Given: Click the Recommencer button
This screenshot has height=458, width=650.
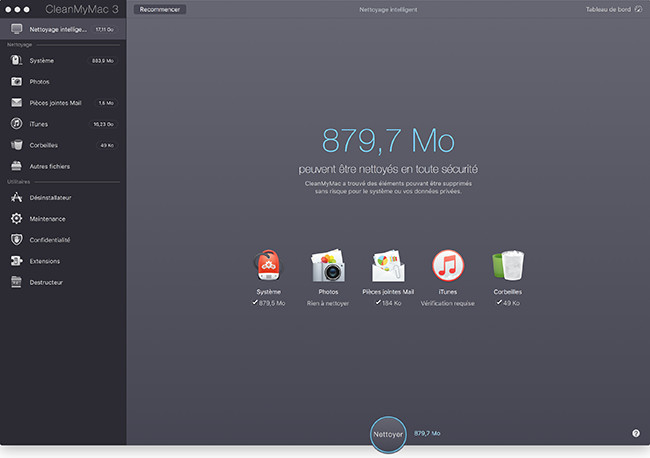Looking at the screenshot, I should 160,9.
